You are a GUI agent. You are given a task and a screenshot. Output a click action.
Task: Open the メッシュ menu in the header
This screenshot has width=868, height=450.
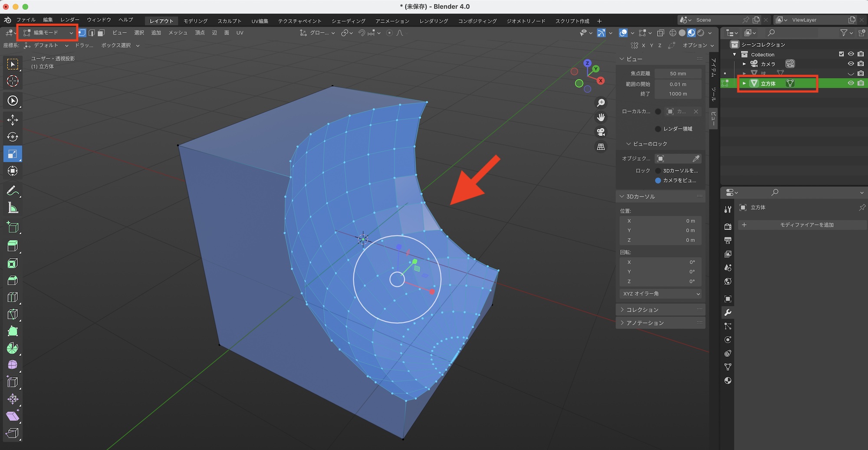178,33
